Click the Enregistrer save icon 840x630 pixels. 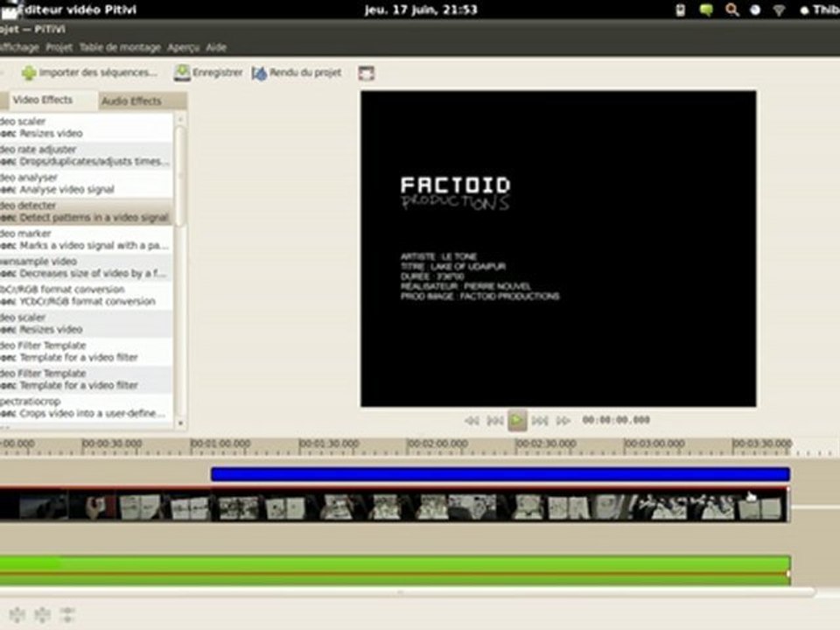[x=182, y=73]
